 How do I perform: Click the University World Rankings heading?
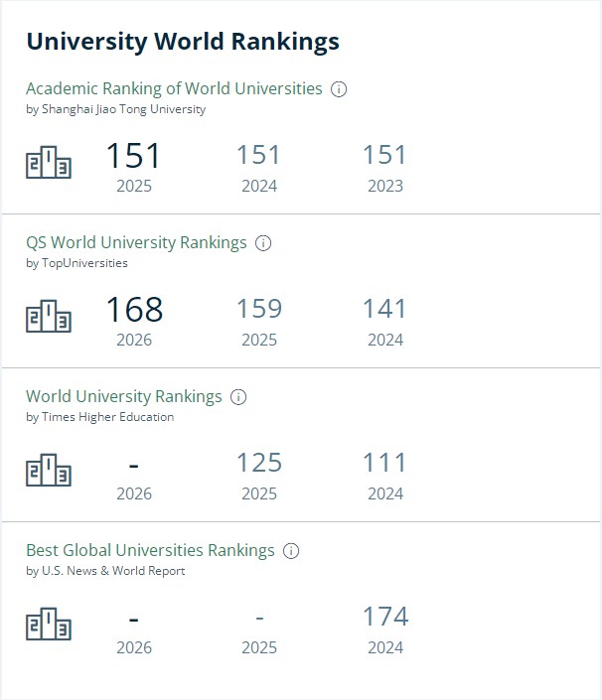click(x=183, y=42)
